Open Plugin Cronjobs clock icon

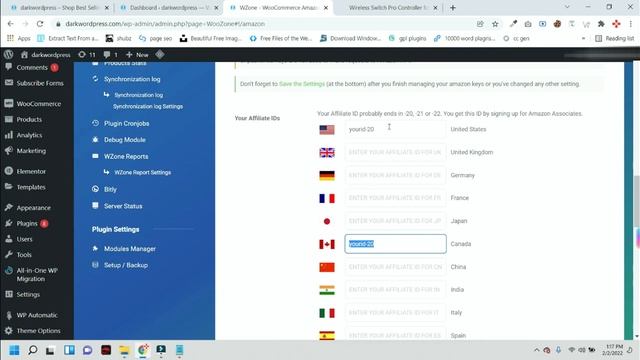click(x=95, y=123)
